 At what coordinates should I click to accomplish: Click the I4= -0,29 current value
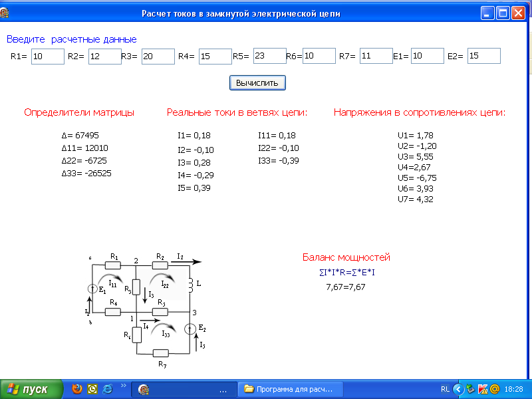196,175
